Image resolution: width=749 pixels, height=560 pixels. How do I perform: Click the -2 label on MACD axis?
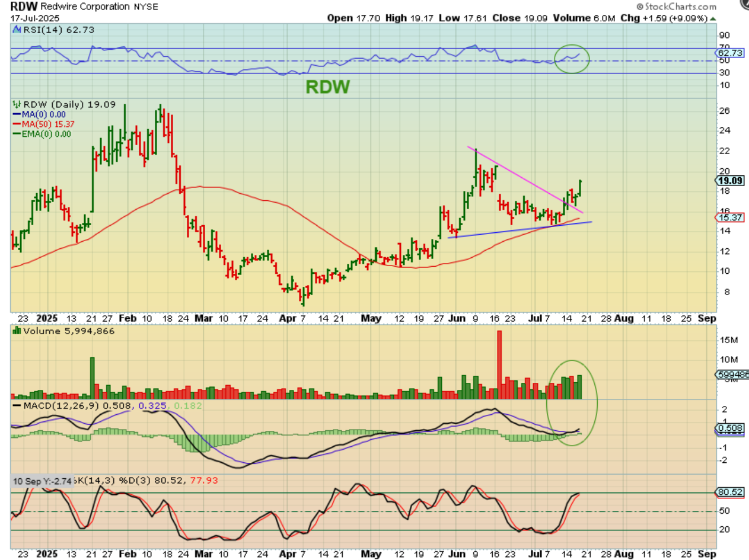[723, 460]
